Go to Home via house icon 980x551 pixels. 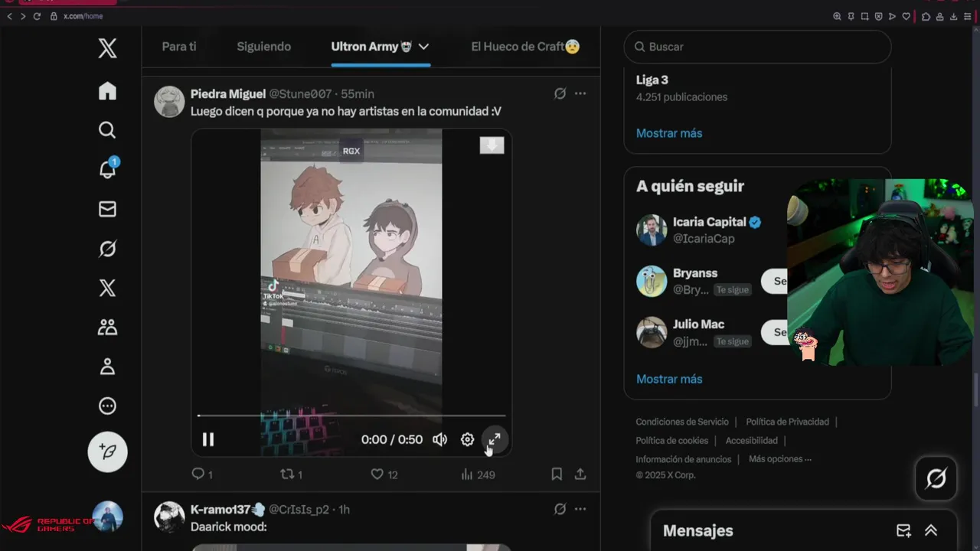[x=107, y=91]
